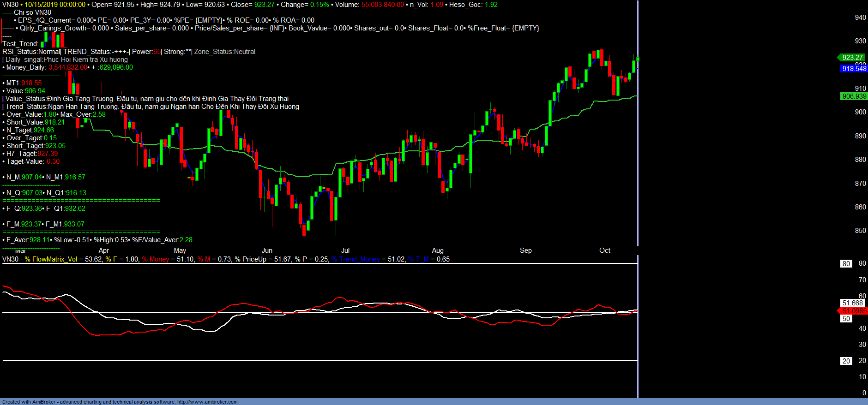Click the Oct label on time axis
The height and width of the screenshot is (405, 868).
point(604,250)
